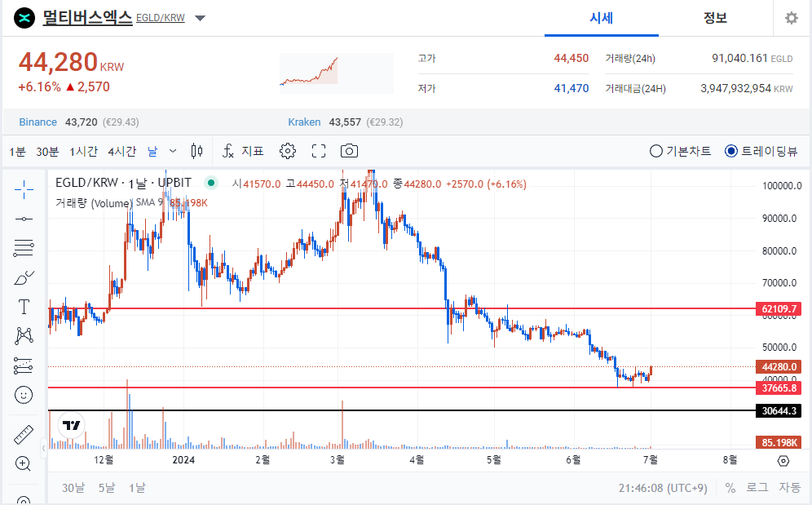Select the Text annotation tool

click(x=24, y=307)
